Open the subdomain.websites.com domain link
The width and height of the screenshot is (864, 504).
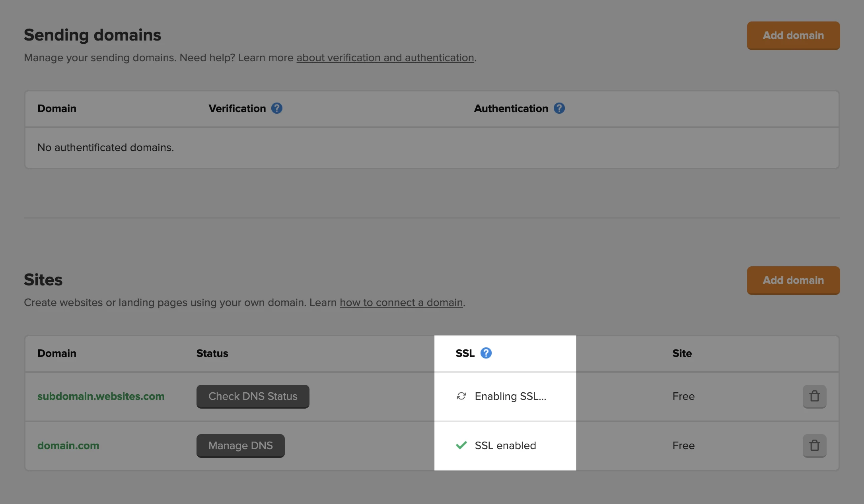pos(101,396)
